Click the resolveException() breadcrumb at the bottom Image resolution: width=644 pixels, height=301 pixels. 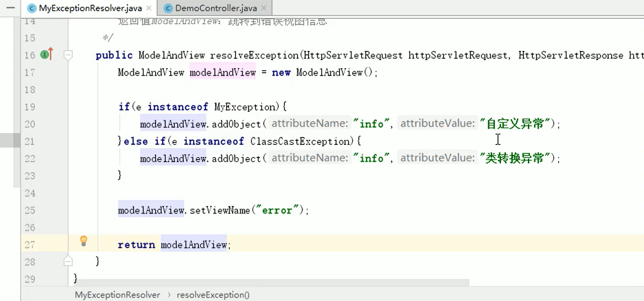point(213,295)
